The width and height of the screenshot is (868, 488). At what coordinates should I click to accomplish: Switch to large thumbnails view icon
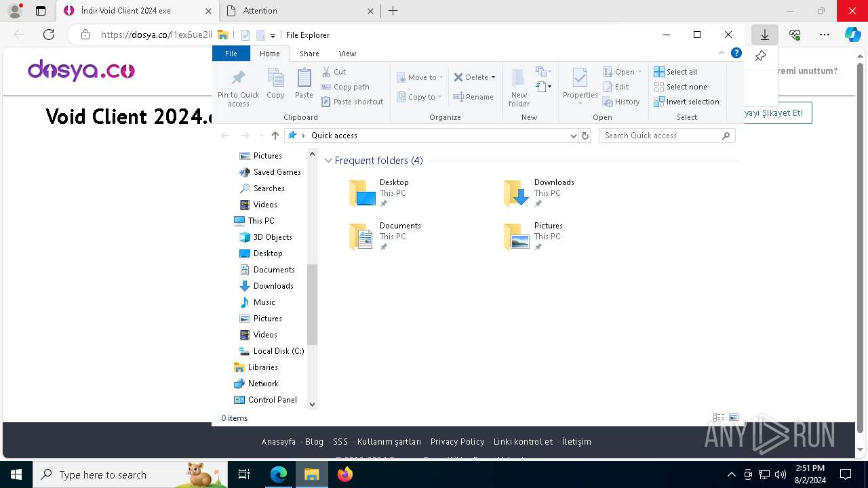(x=733, y=418)
